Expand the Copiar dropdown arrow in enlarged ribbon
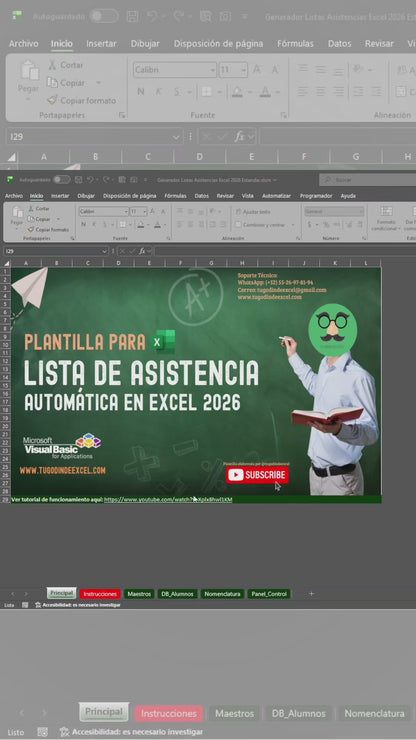The image size is (416, 740). point(98,83)
